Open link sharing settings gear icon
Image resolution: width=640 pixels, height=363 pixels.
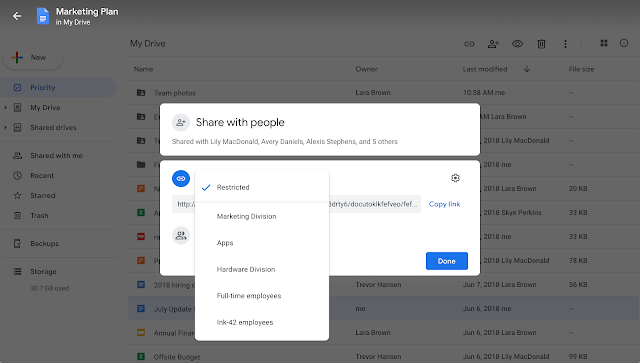455,178
